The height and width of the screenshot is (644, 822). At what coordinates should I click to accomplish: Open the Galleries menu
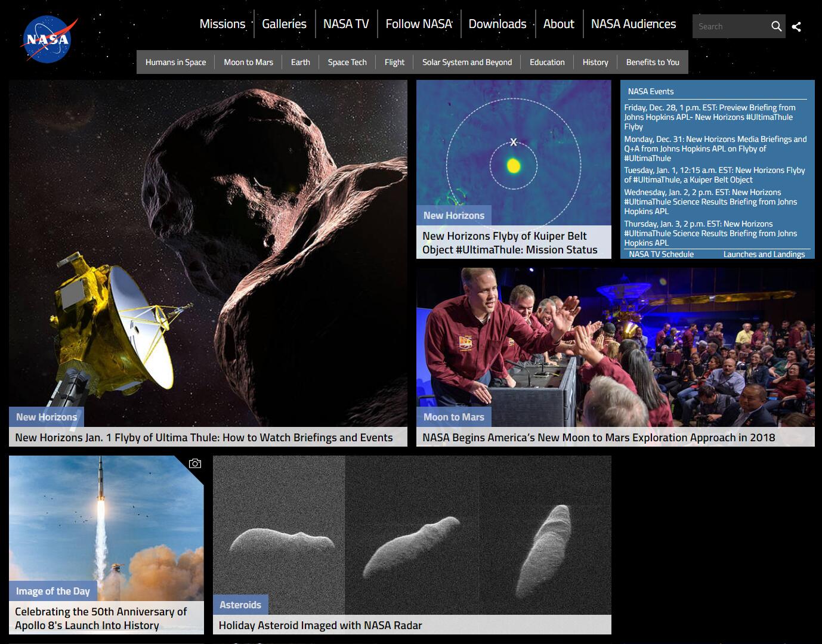(x=284, y=24)
